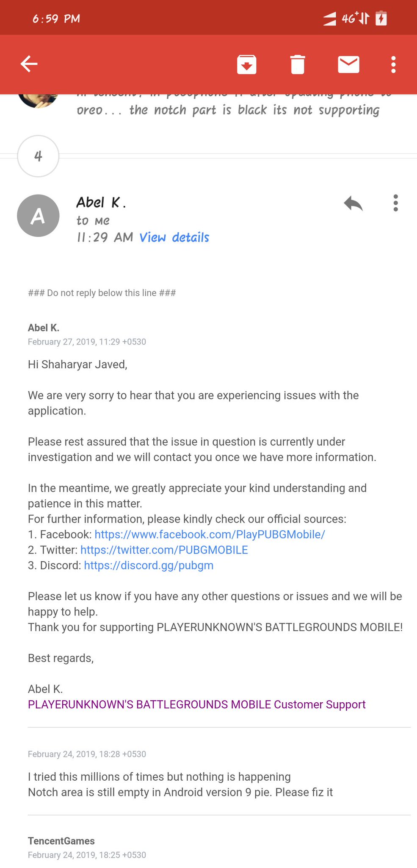Viewport: 417px width, 868px height.
Task: Tap the back arrow icon
Action: tap(29, 64)
